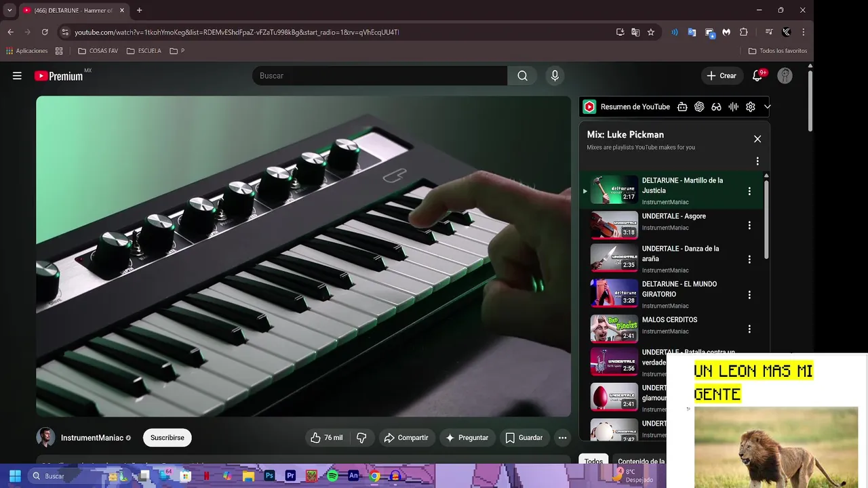Open the notifications bell
This screenshot has height=488, width=868.
[x=757, y=76]
